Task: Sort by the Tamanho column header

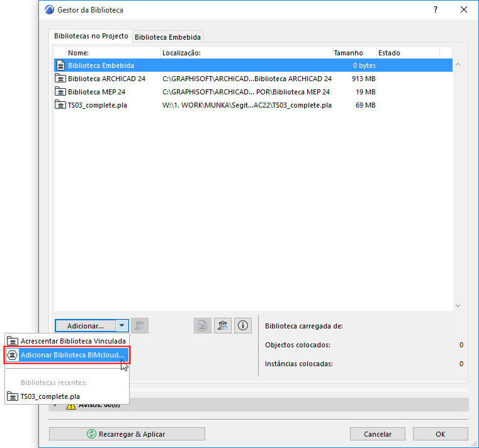Action: tap(354, 53)
